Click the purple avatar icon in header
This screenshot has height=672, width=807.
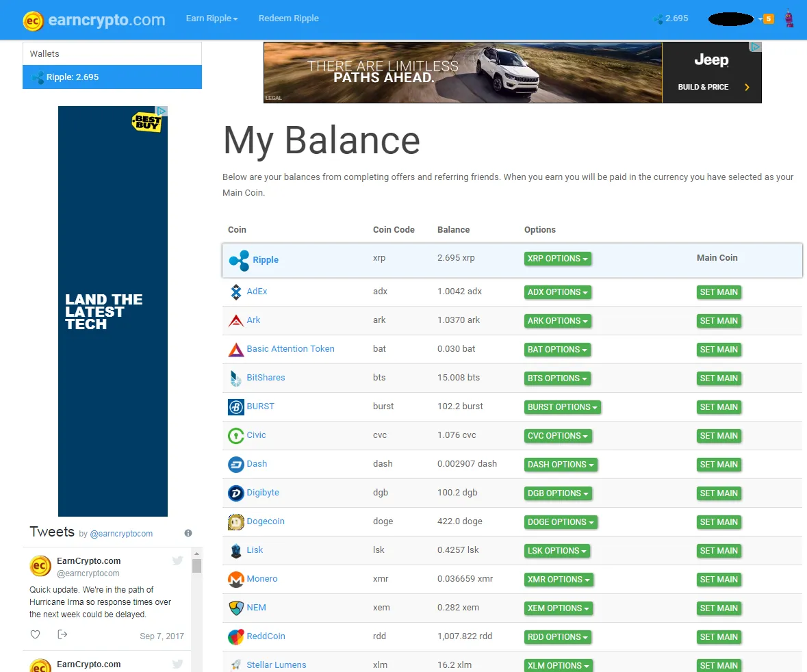point(789,19)
